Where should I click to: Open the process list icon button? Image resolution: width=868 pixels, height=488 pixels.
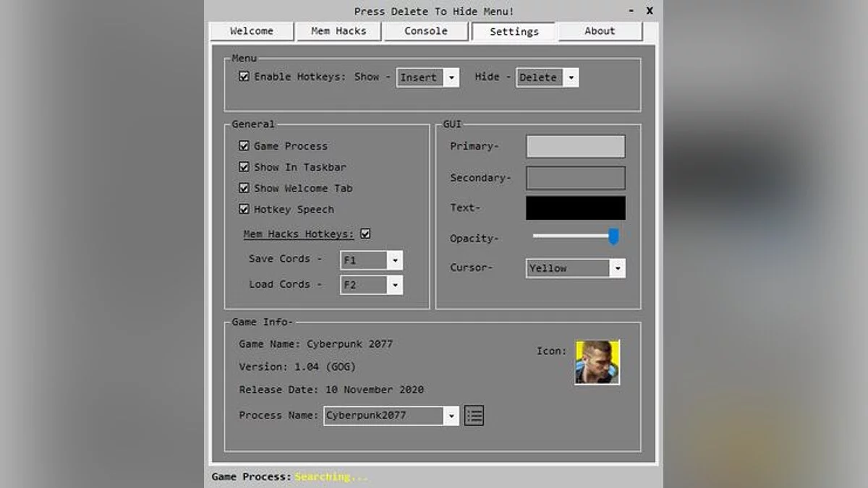point(474,415)
